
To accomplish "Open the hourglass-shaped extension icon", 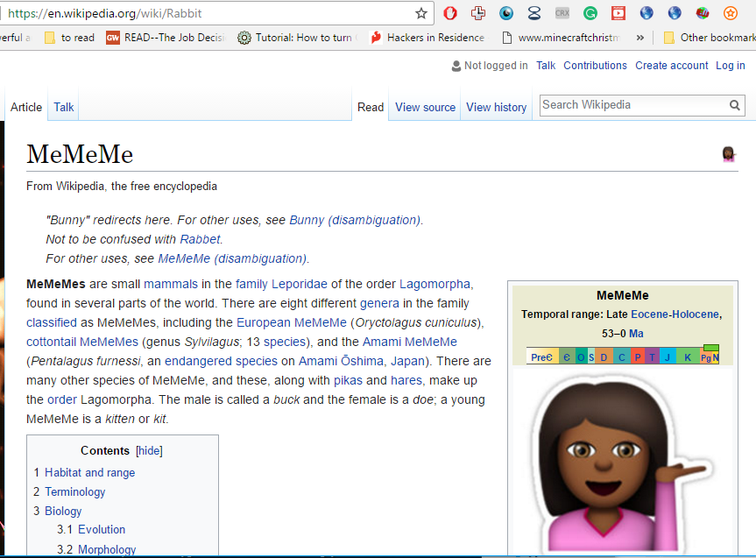I will coord(533,13).
